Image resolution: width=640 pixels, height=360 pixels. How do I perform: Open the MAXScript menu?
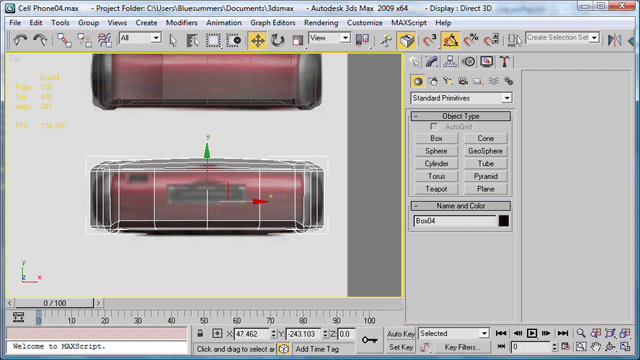pyautogui.click(x=409, y=23)
